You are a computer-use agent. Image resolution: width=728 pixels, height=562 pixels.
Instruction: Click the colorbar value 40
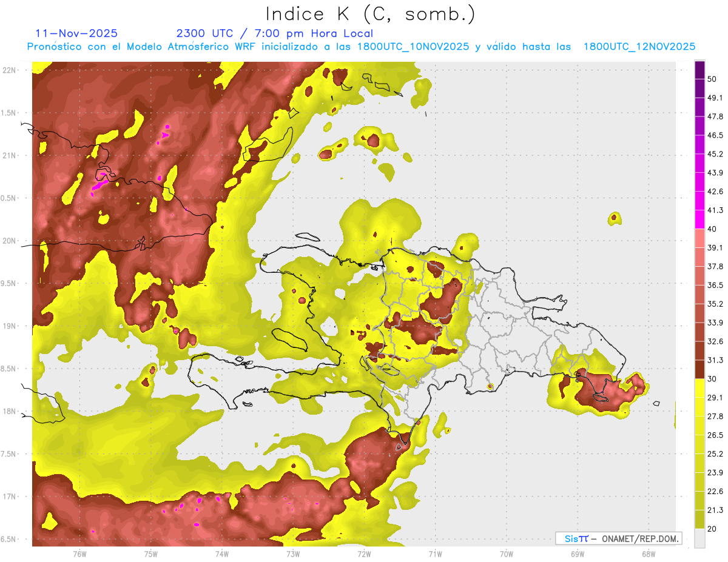pos(712,229)
